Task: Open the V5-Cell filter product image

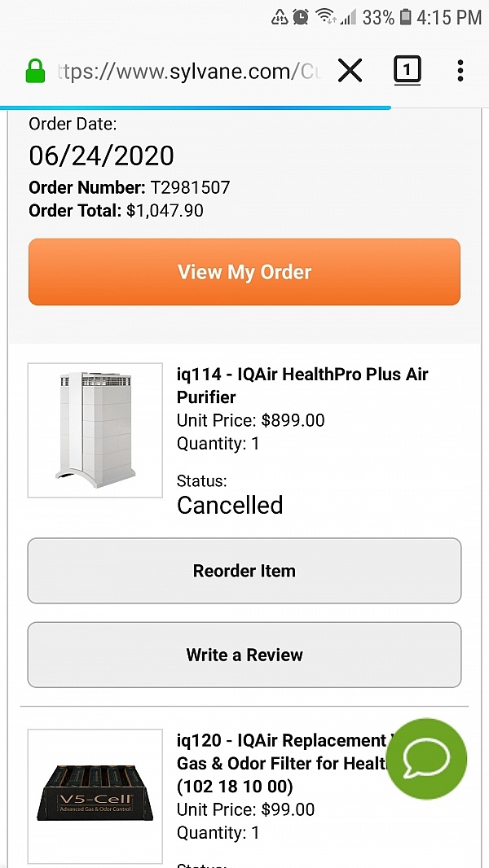Action: tap(95, 796)
